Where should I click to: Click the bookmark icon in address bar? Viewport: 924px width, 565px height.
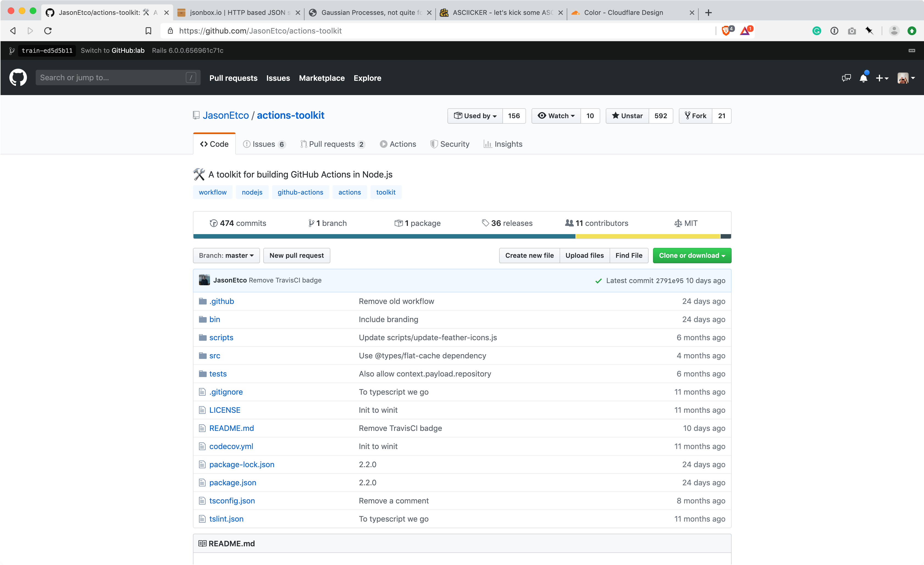click(x=148, y=31)
